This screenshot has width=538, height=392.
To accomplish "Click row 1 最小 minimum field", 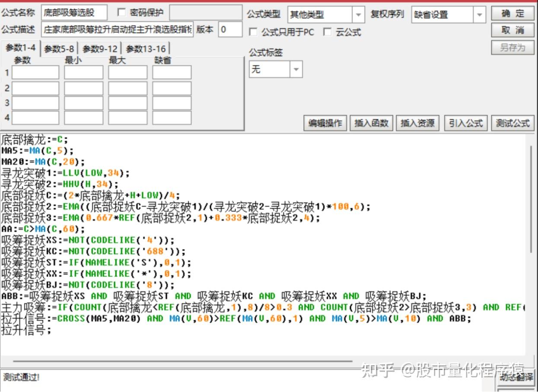I will click(84, 73).
